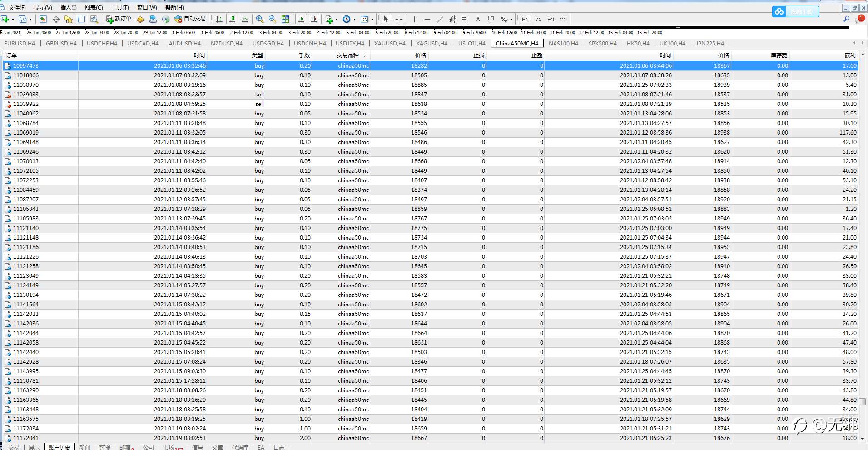The height and width of the screenshot is (450, 868).
Task: Open the periodicity clock icon
Action: [347, 19]
